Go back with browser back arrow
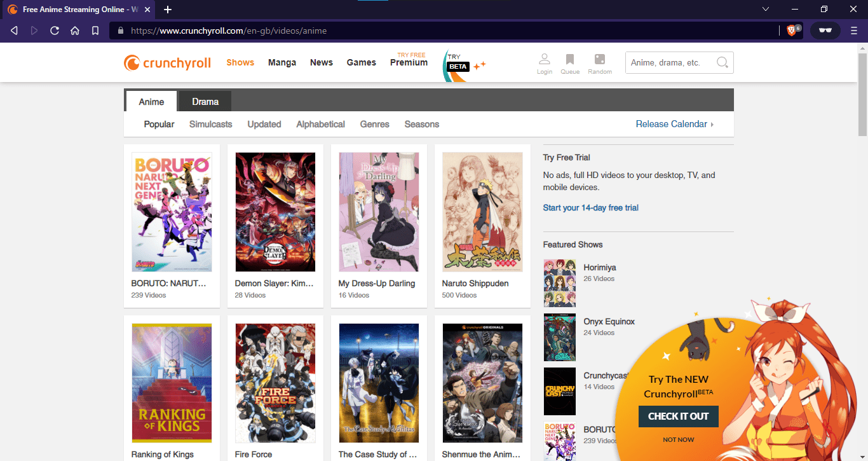868x461 pixels. (x=14, y=31)
